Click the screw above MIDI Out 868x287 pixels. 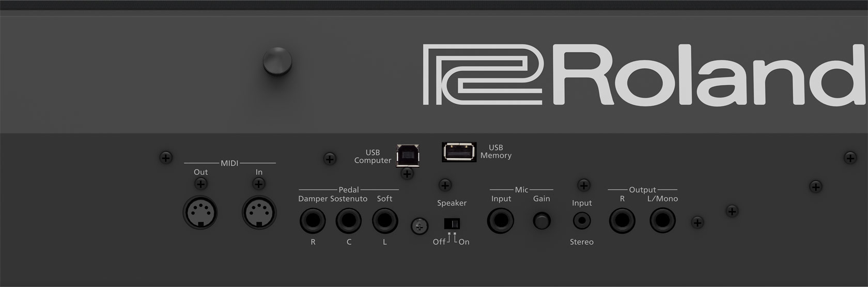click(x=200, y=184)
